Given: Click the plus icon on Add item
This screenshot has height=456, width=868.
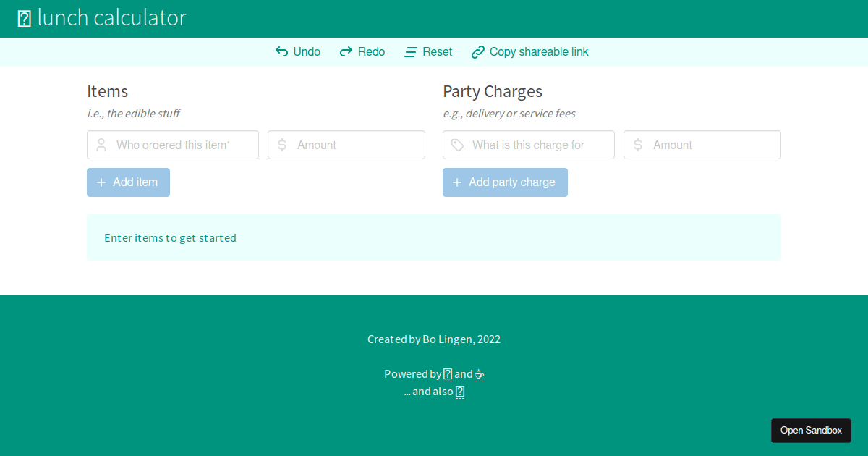Looking at the screenshot, I should [x=101, y=182].
